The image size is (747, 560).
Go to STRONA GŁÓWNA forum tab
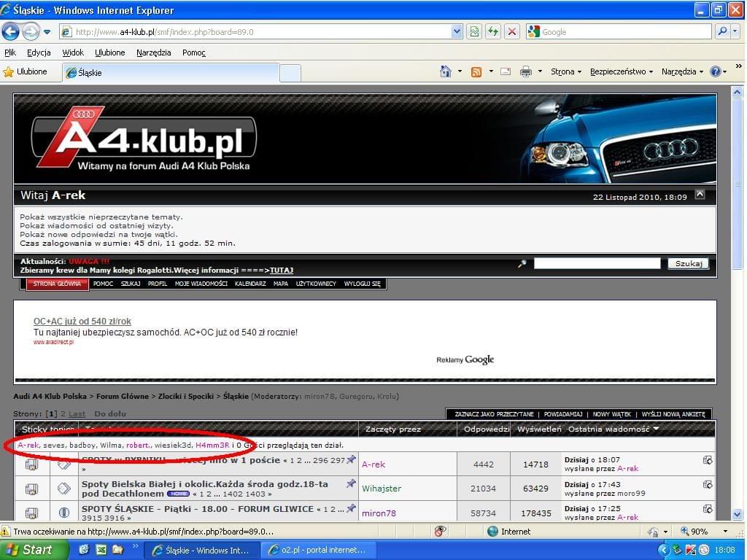pyautogui.click(x=57, y=284)
